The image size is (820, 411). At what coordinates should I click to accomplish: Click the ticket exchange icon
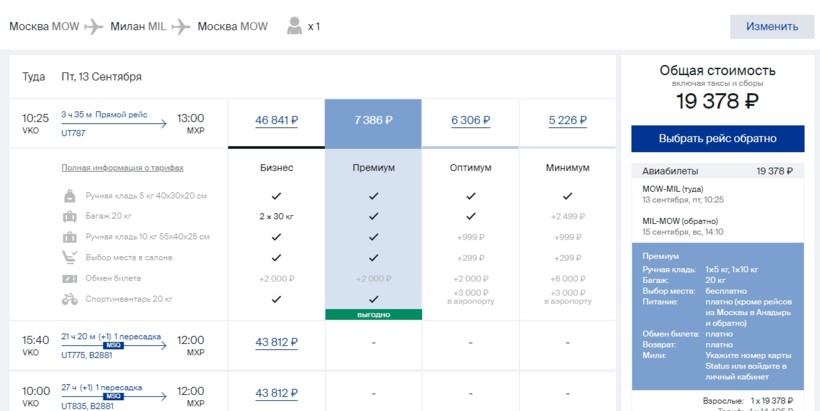pos(70,279)
